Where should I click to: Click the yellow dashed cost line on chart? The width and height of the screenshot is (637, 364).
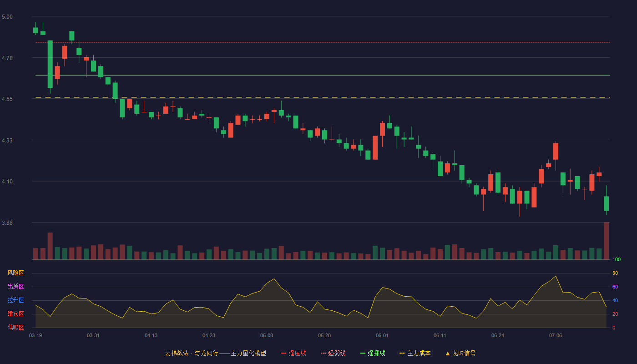tap(323, 97)
